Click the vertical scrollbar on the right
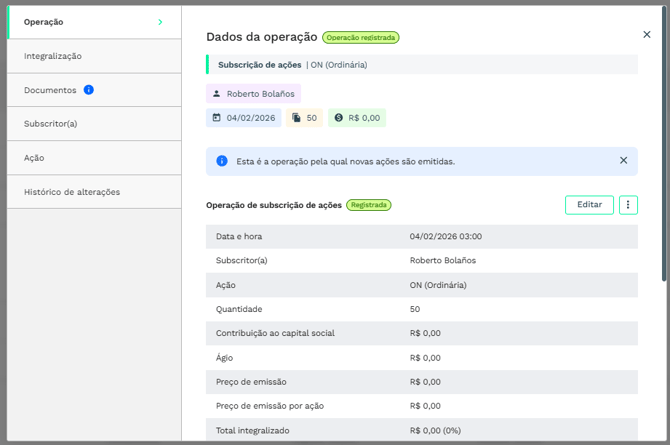 (664, 150)
